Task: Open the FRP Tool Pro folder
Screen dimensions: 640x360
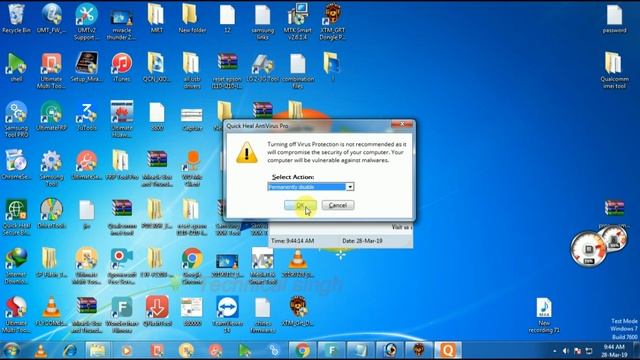Action: click(122, 165)
